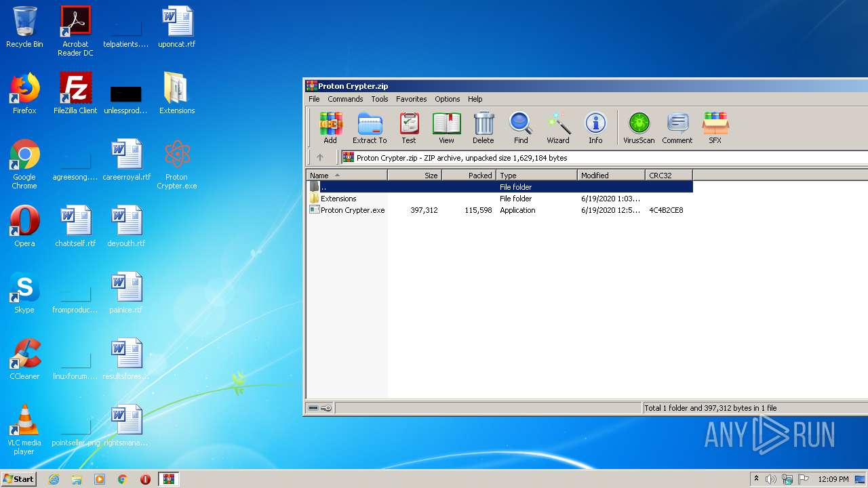Open the File menu
This screenshot has height=488, width=868.
click(314, 99)
